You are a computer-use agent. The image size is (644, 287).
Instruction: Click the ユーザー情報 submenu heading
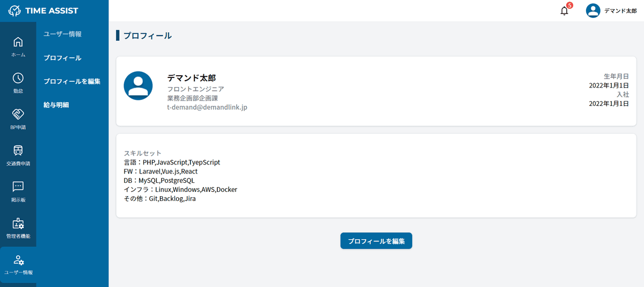tap(62, 34)
